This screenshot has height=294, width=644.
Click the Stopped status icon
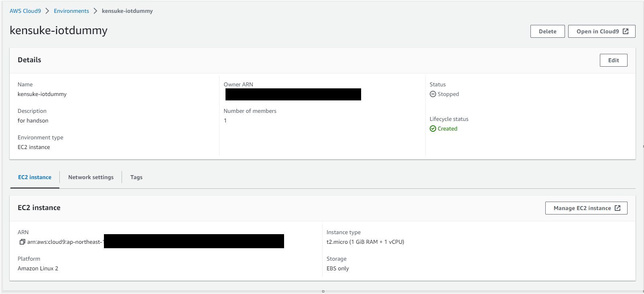click(x=433, y=94)
